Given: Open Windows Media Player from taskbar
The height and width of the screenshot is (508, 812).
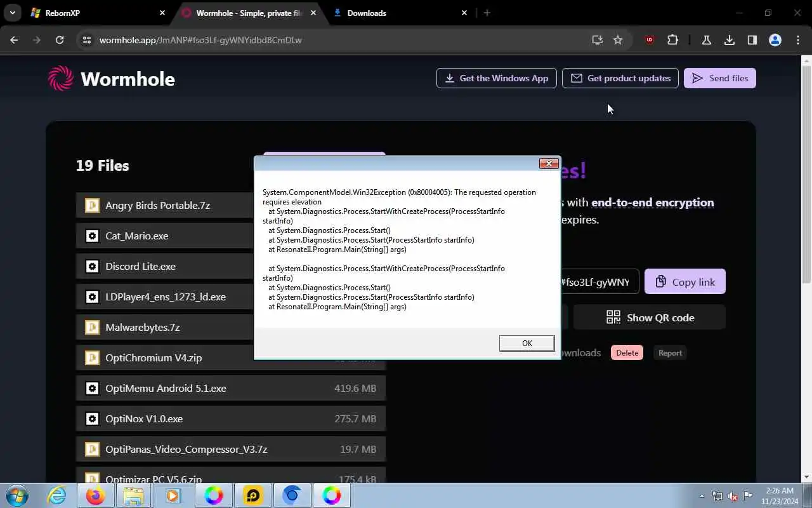Looking at the screenshot, I should tap(173, 495).
